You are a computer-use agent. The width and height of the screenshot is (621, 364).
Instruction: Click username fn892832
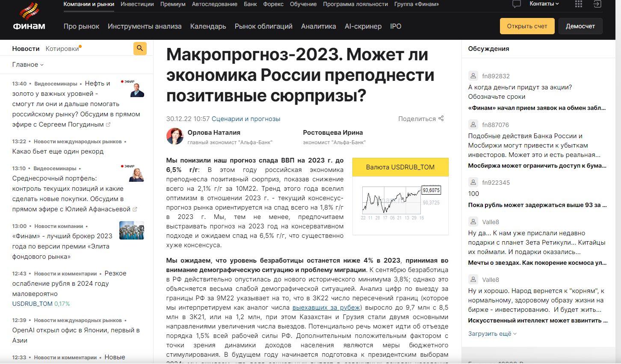496,76
